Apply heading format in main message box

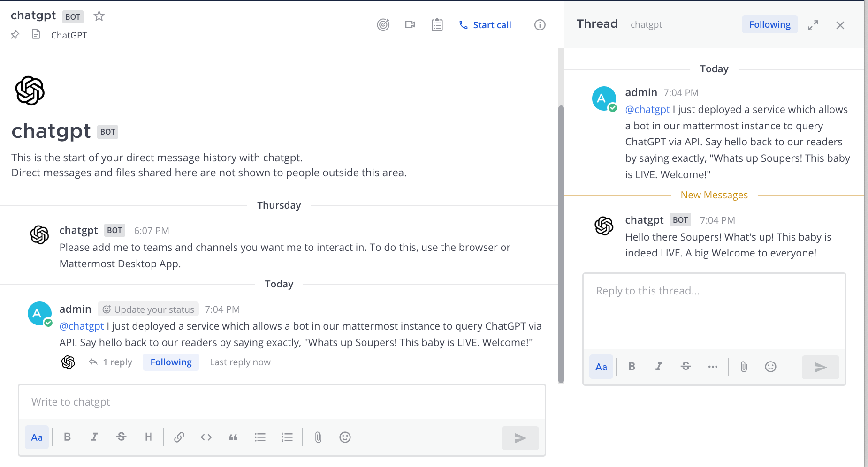(x=148, y=437)
